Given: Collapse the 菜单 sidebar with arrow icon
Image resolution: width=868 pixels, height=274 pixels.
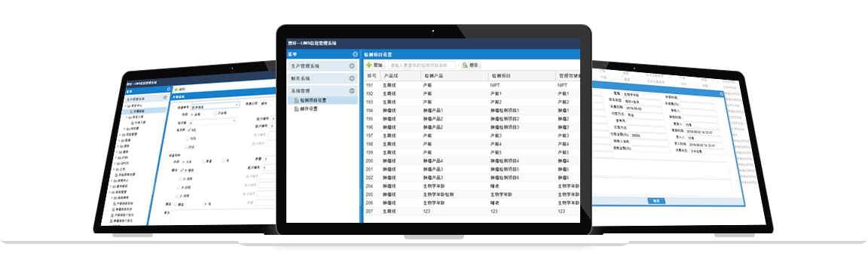Looking at the screenshot, I should (x=356, y=54).
